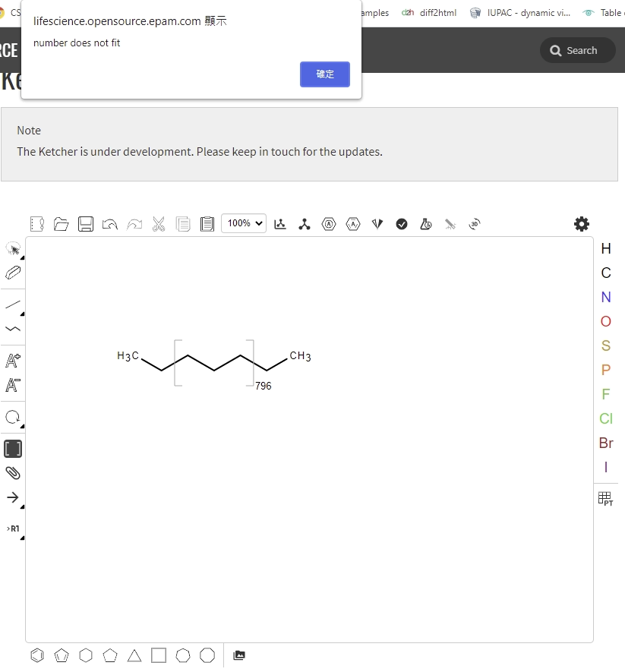Expand the R-Group tool submenu corner arrow

click(22, 538)
